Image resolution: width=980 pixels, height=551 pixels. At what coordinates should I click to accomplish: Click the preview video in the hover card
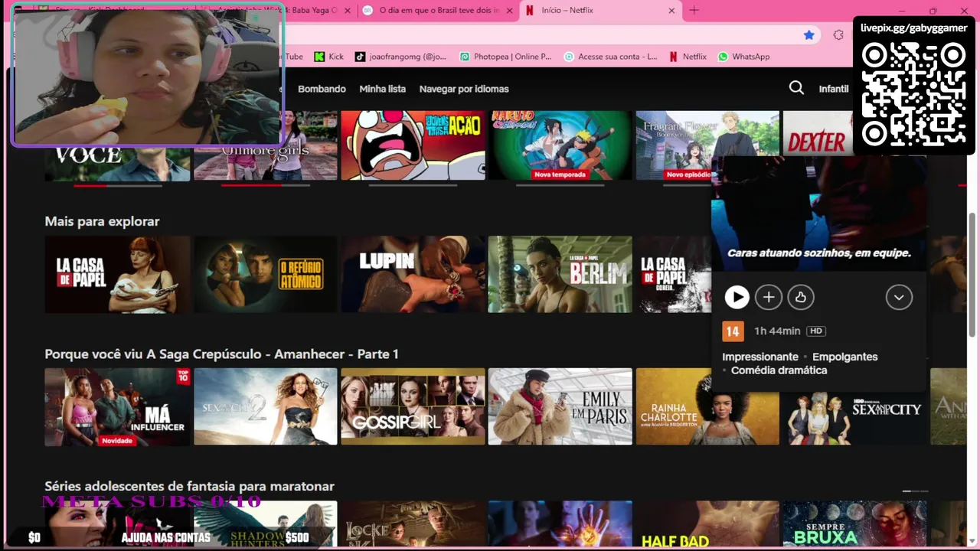coord(818,214)
